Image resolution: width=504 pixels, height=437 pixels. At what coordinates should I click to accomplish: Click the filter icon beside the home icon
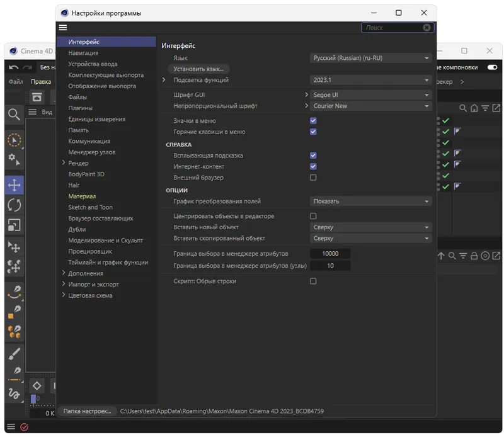pyautogui.click(x=485, y=108)
